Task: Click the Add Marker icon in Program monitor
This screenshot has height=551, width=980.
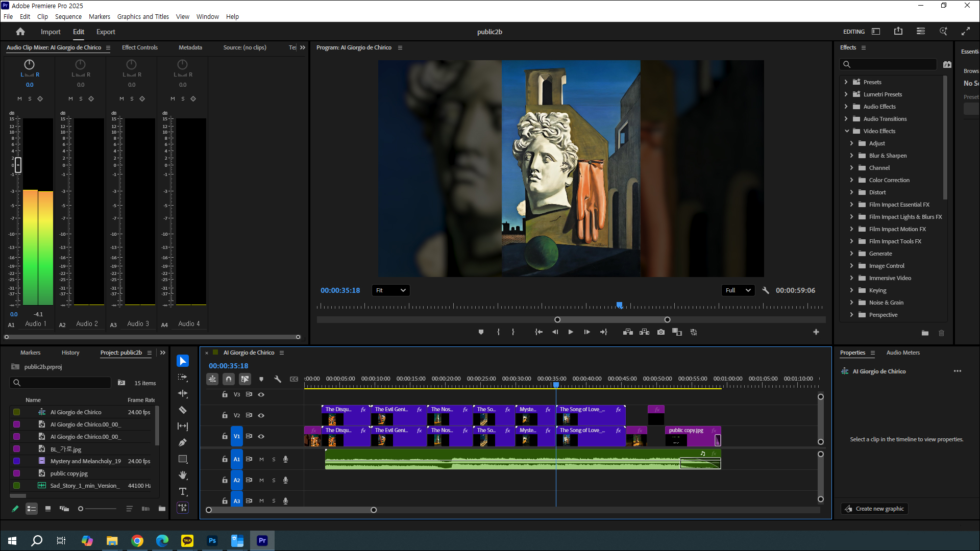Action: [481, 332]
